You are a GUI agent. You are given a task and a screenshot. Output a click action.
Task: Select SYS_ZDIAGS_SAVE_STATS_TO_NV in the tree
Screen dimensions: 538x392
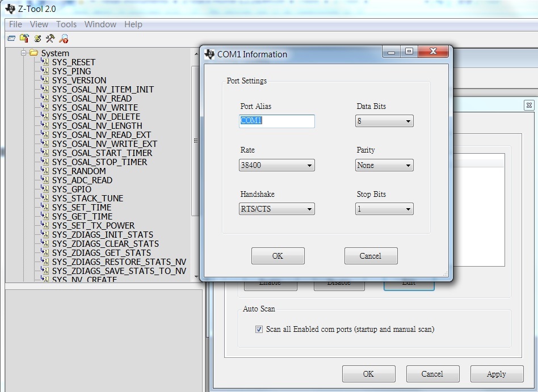coord(119,271)
